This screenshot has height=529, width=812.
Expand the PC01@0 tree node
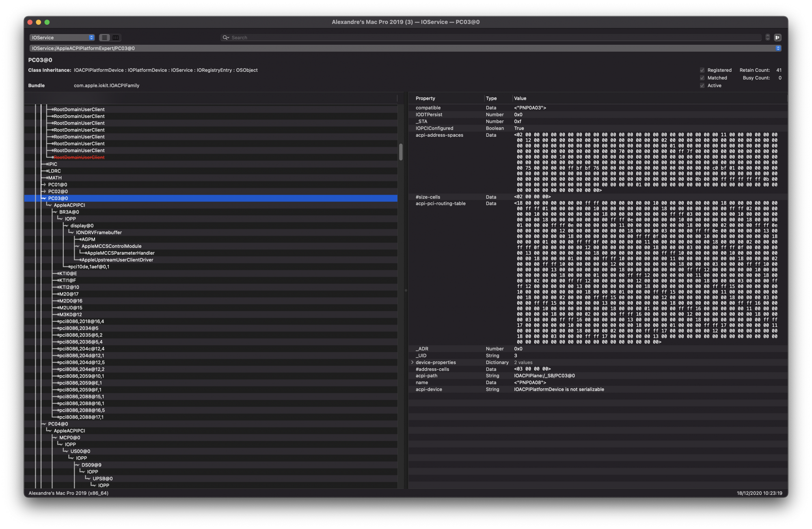(44, 185)
